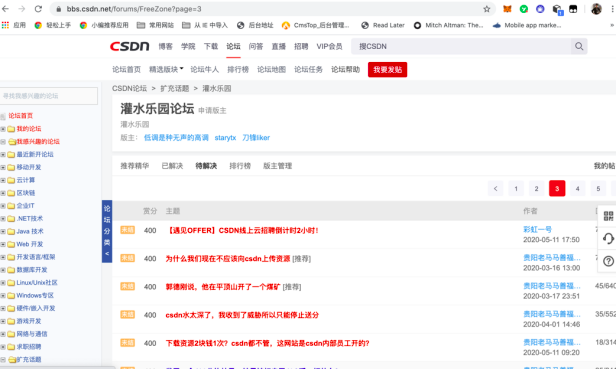Click the green checkmark extension icon

524,9
